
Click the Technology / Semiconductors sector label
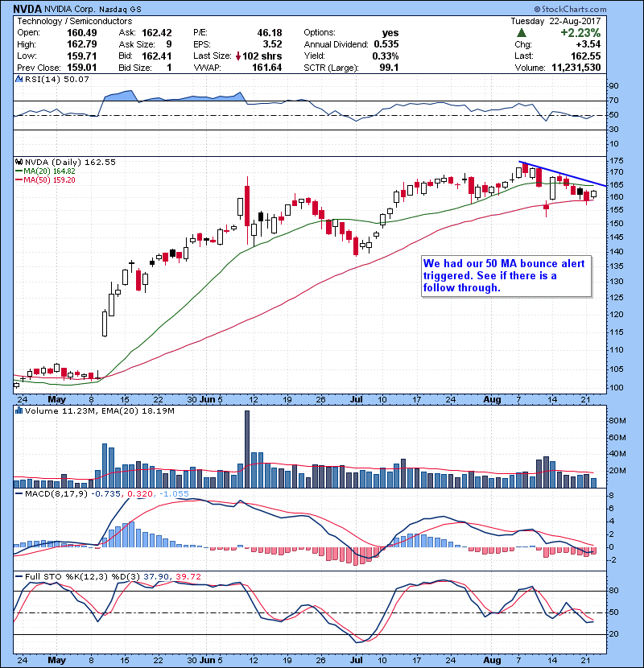click(x=75, y=21)
